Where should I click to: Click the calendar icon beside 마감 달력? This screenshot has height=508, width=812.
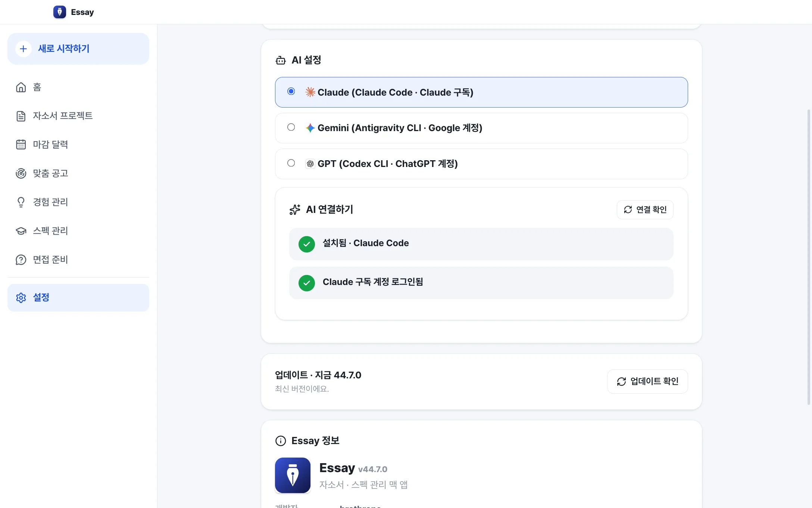coord(21,145)
